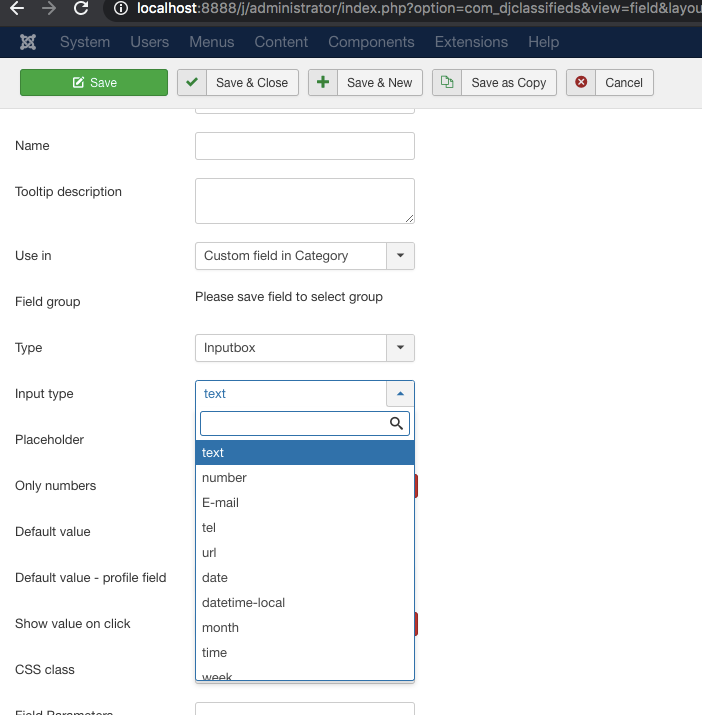Click the Input type selected text value
The height and width of the screenshot is (715, 702).
(215, 394)
